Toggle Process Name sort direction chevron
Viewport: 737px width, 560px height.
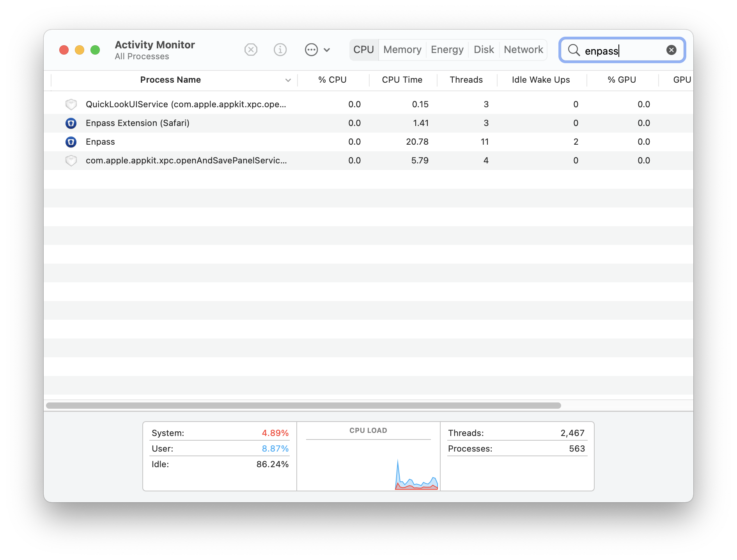(x=288, y=80)
